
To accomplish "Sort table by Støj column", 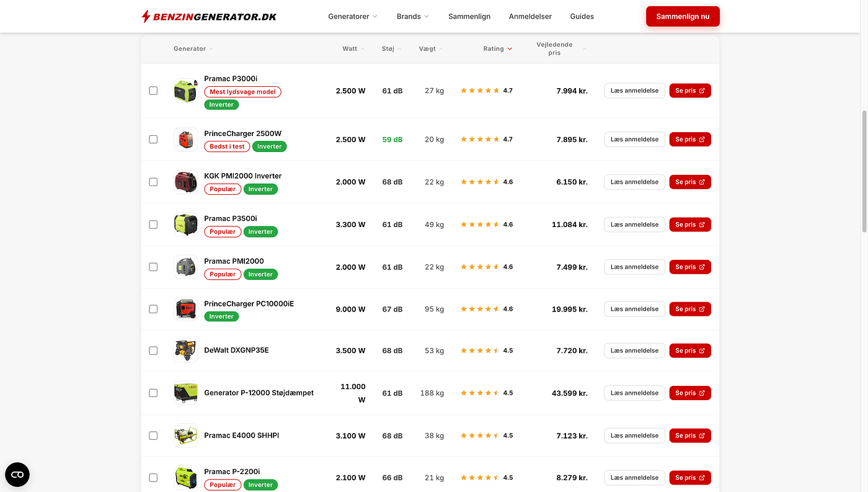I will pos(392,49).
